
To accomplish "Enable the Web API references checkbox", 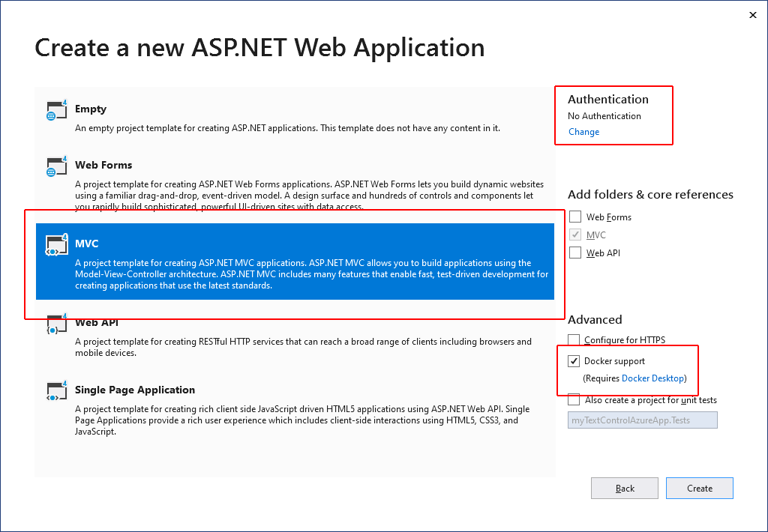I will [x=575, y=253].
